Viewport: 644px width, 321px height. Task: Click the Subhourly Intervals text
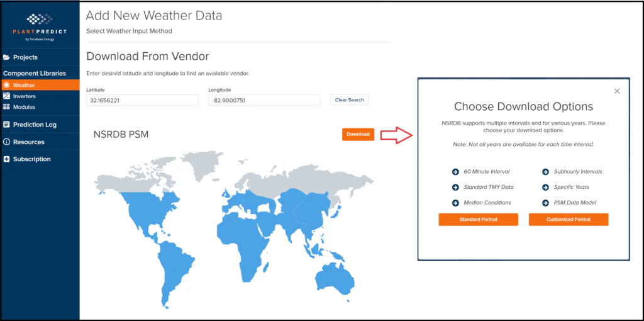(x=578, y=172)
